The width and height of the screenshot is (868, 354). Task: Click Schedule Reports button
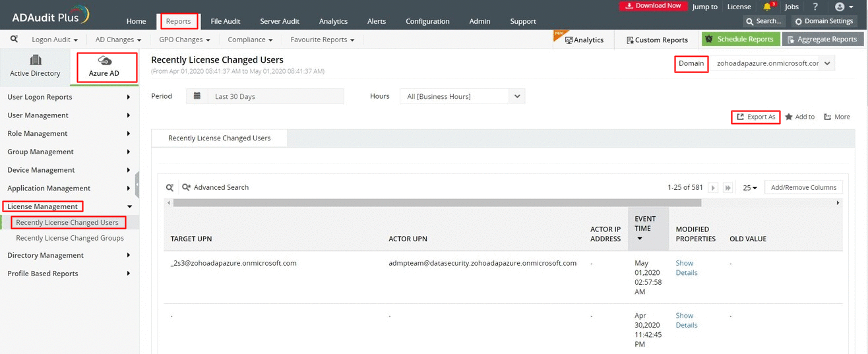pyautogui.click(x=740, y=40)
